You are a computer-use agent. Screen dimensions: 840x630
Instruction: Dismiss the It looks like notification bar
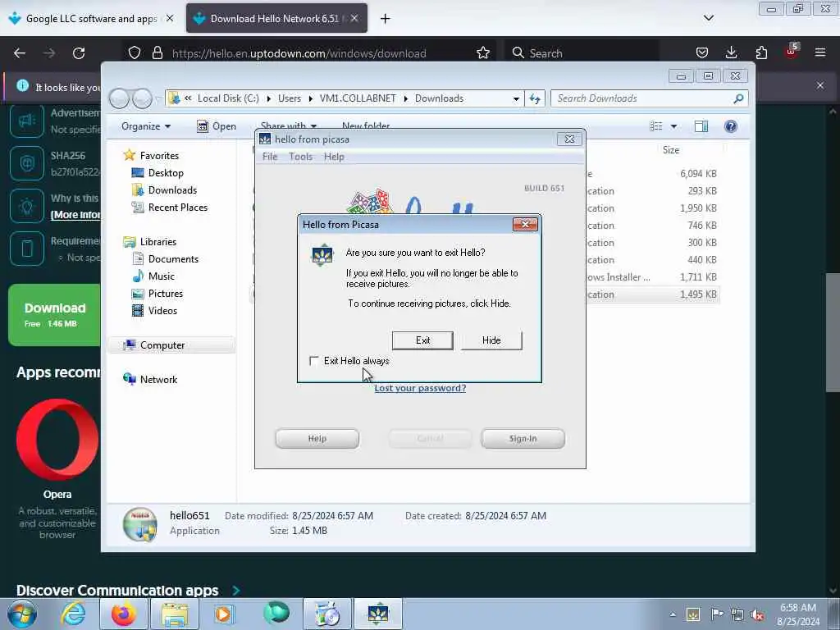pos(820,85)
